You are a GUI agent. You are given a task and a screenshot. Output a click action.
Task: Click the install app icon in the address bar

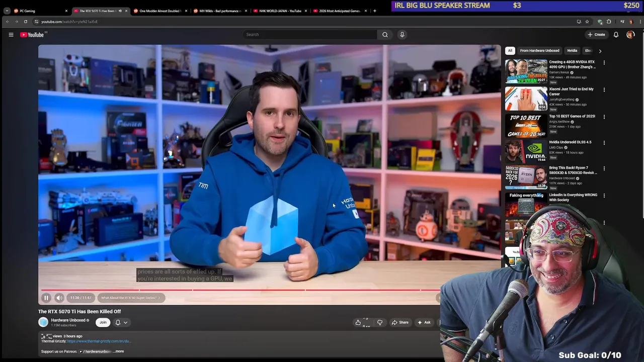[x=579, y=22]
